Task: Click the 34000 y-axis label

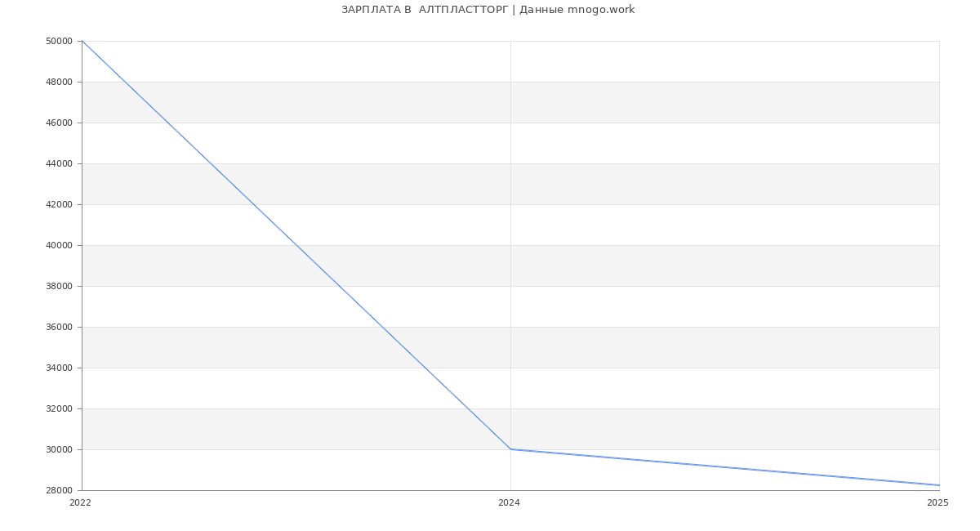Action: (60, 368)
